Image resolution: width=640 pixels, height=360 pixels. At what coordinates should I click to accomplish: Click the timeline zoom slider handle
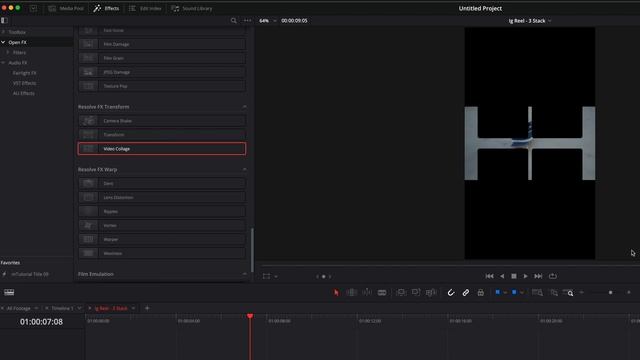(x=610, y=293)
